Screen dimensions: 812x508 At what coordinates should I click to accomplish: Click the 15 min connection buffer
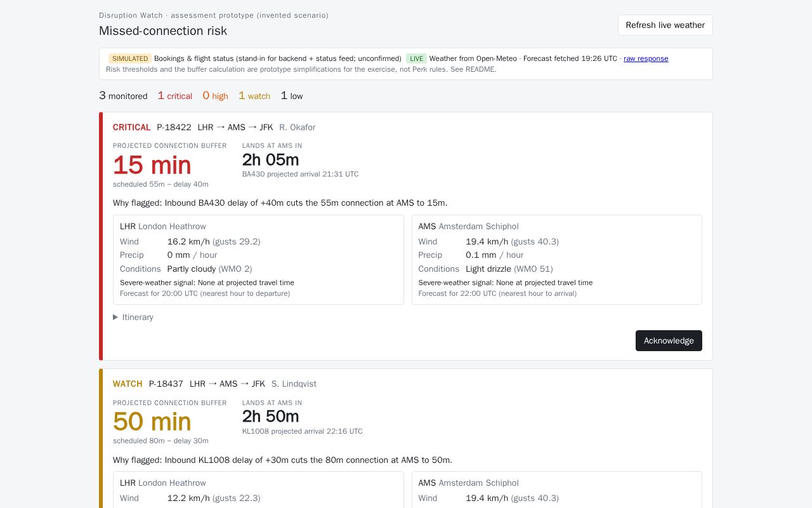(x=152, y=165)
